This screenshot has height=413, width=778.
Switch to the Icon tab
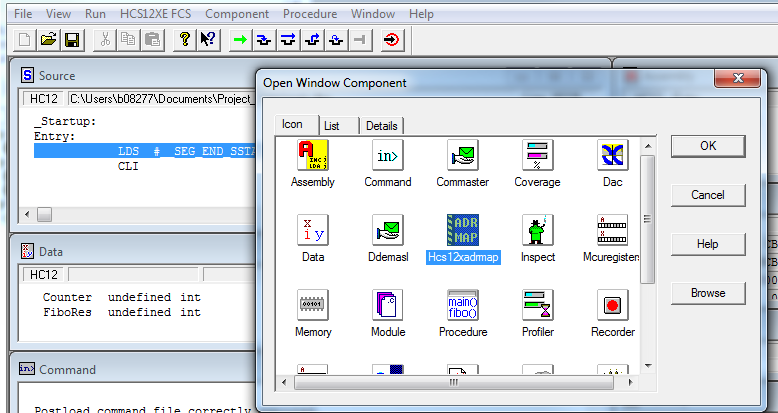coord(296,125)
